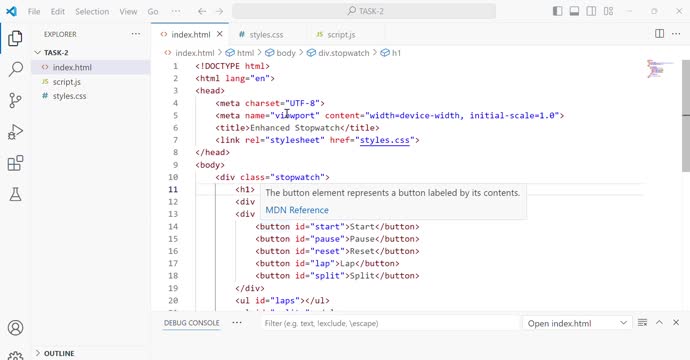Click the debug console filter field
Image resolution: width=690 pixels, height=360 pixels.
click(389, 323)
